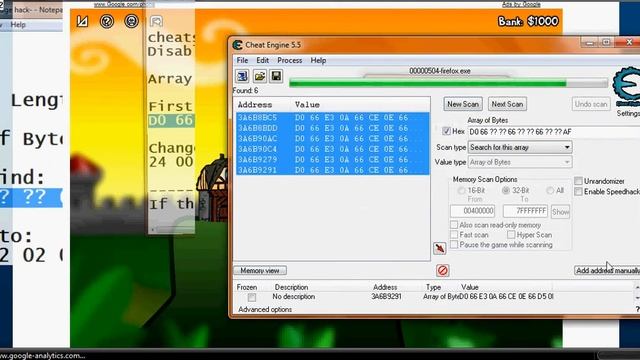Screen dimensions: 640x360
Task: Click No description entry in address table
Action: pyautogui.click(x=293, y=297)
